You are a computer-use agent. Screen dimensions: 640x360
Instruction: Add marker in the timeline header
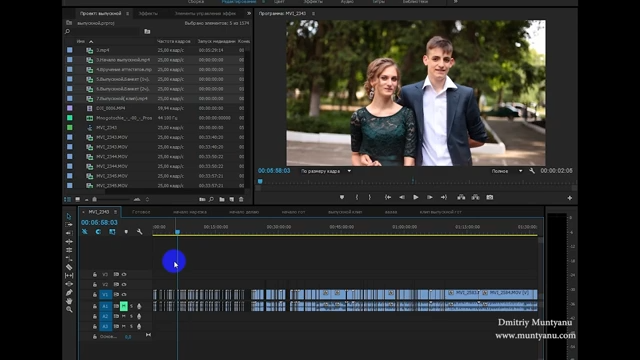(x=126, y=231)
